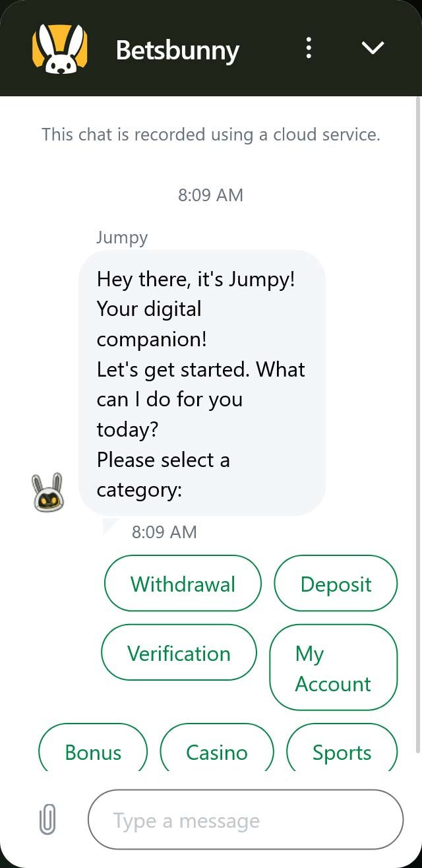
Task: Attach a file using the paperclip icon
Action: [47, 821]
